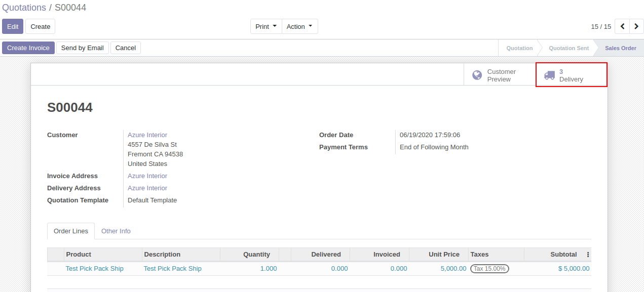Click S00044 in breadcrumb
This screenshot has height=292, width=644.
click(70, 8)
